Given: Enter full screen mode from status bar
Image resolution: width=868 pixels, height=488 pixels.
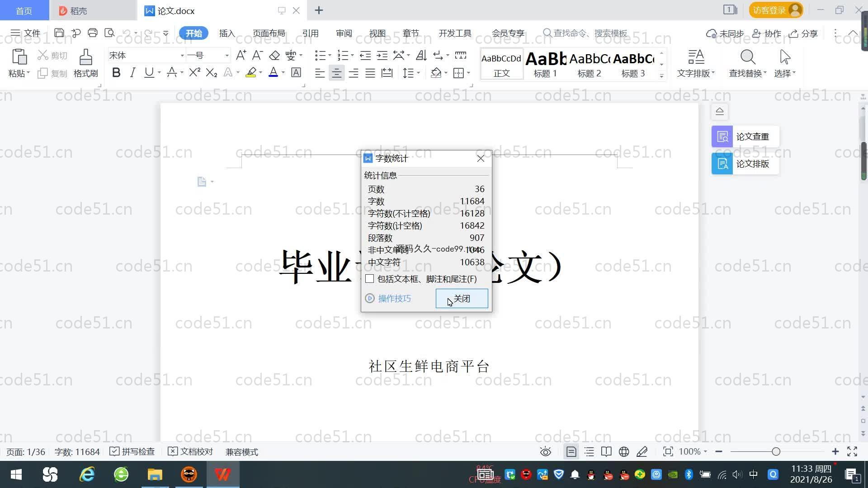Looking at the screenshot, I should [x=852, y=452].
